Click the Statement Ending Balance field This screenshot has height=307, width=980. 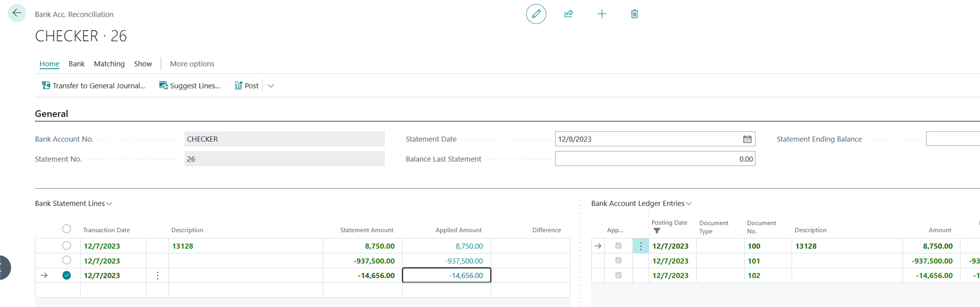tap(953, 139)
